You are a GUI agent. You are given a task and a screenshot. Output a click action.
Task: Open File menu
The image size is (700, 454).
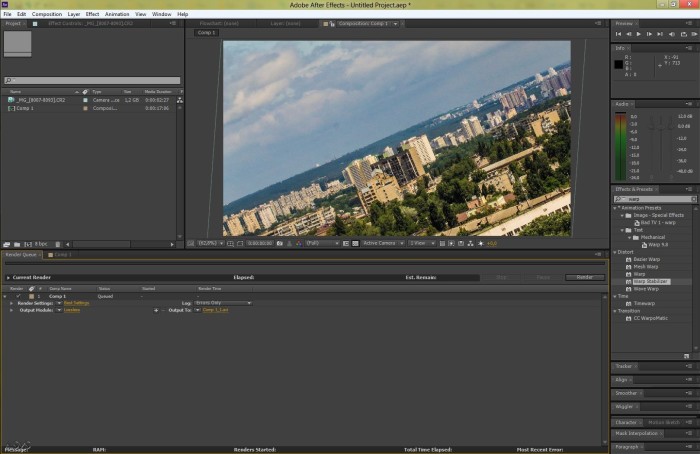point(8,14)
